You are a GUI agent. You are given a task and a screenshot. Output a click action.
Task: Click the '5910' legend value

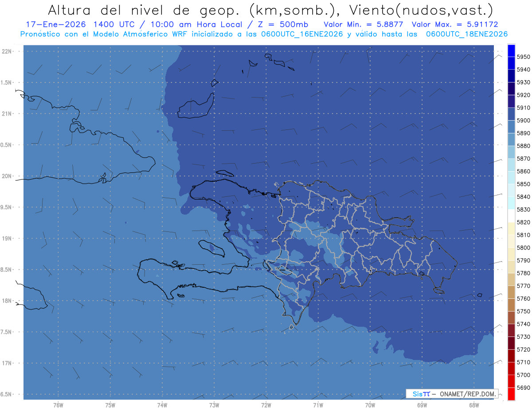tap(524, 108)
